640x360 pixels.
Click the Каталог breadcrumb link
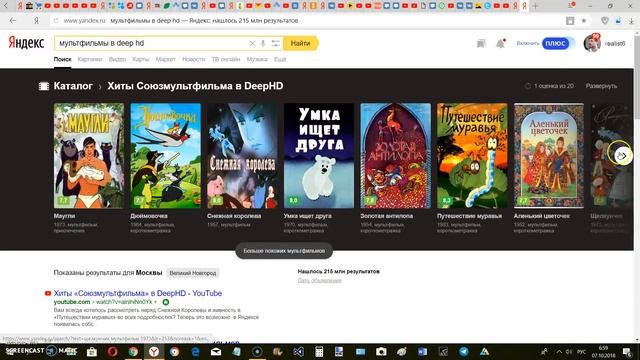coord(73,86)
